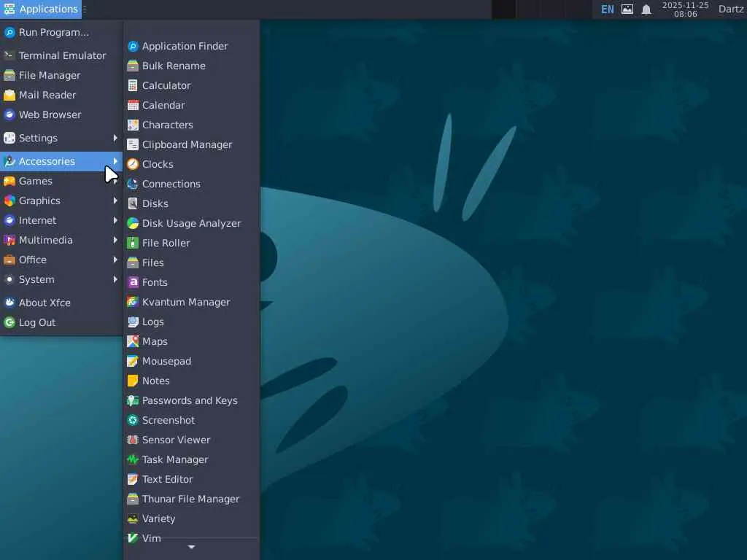Open the Mousepad icon
This screenshot has height=560, width=747.
click(x=133, y=361)
